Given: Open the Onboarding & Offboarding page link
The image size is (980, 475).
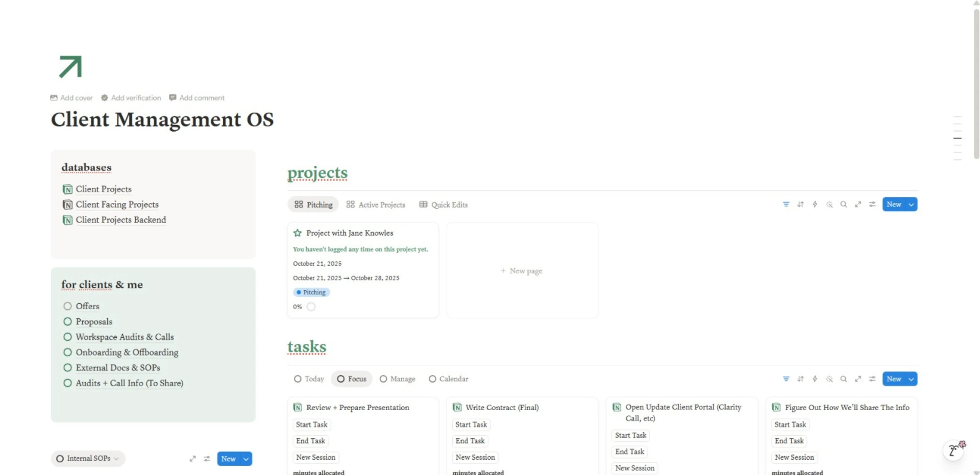Looking at the screenshot, I should [x=127, y=353].
